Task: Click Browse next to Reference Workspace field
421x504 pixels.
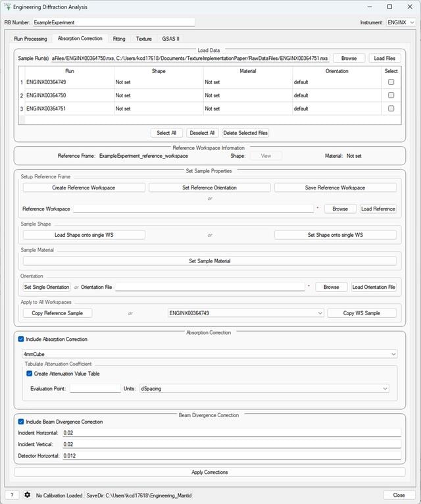Action: 340,209
